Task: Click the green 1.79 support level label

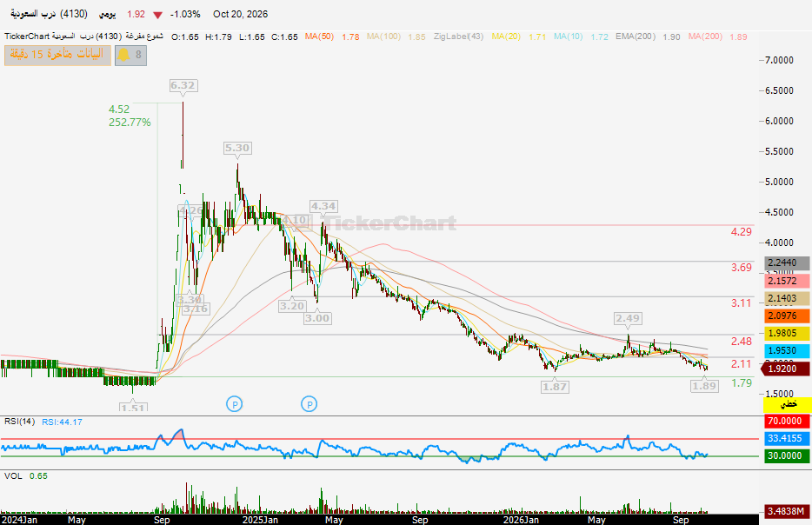Action: (741, 383)
